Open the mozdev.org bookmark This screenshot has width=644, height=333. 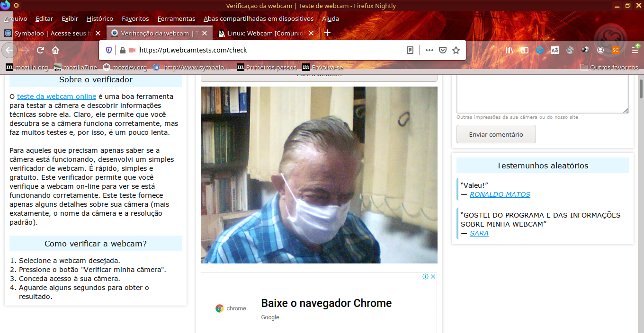coord(125,67)
